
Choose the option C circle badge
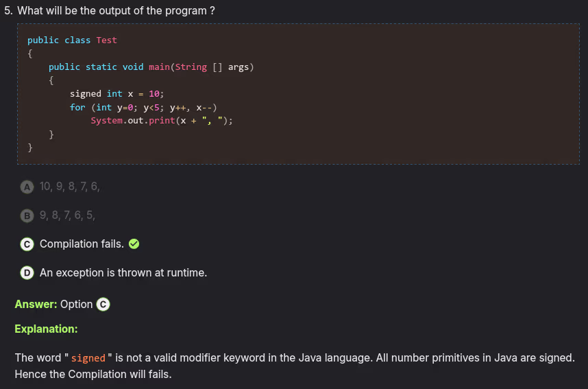[27, 244]
